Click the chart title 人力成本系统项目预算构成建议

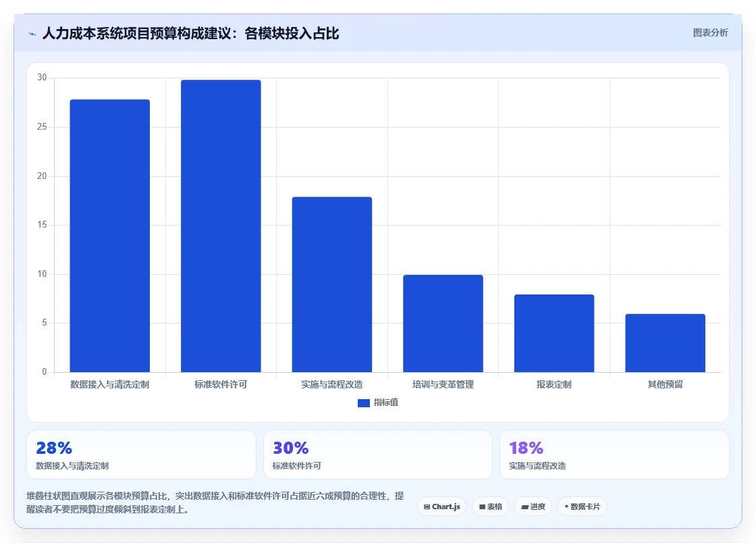pos(190,33)
